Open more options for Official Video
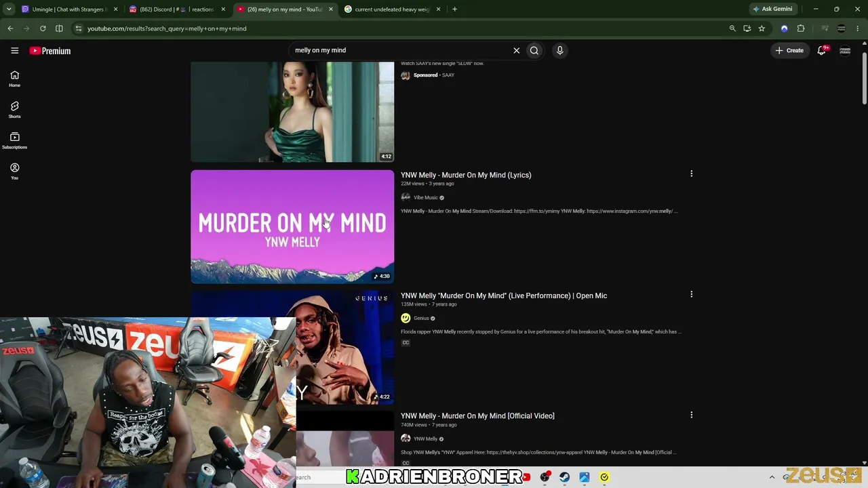Viewport: 868px width, 488px height. [x=691, y=415]
